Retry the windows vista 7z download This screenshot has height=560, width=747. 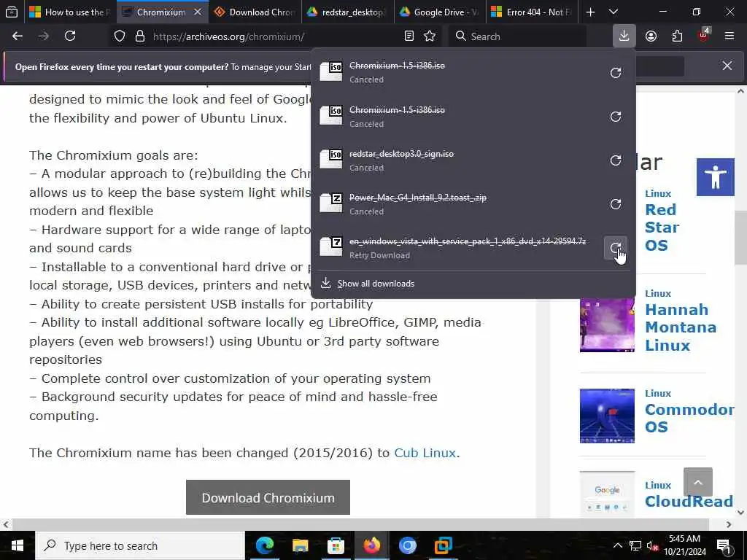point(616,248)
